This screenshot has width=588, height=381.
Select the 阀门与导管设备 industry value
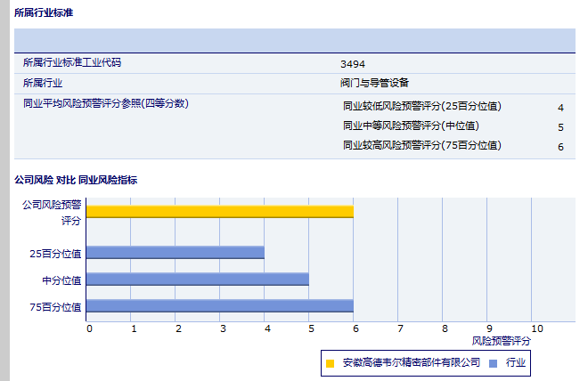[x=374, y=83]
